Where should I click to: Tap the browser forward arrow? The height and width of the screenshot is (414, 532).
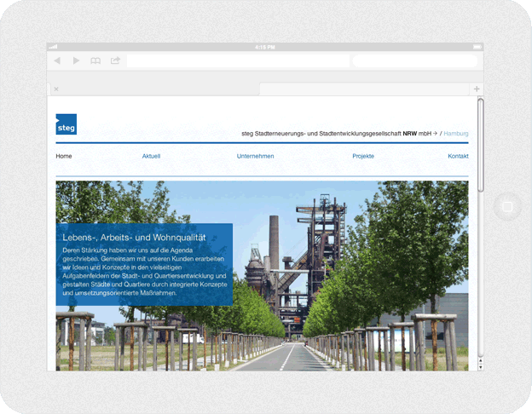tap(76, 60)
